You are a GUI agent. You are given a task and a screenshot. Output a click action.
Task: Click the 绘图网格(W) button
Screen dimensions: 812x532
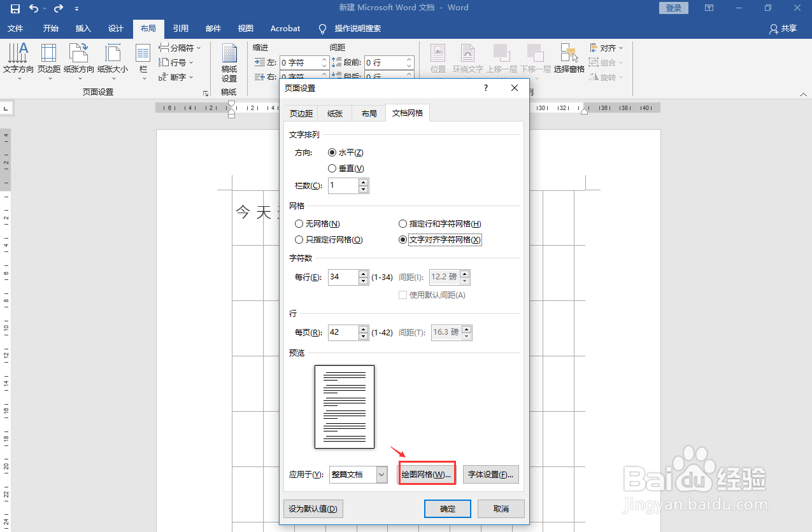click(426, 473)
